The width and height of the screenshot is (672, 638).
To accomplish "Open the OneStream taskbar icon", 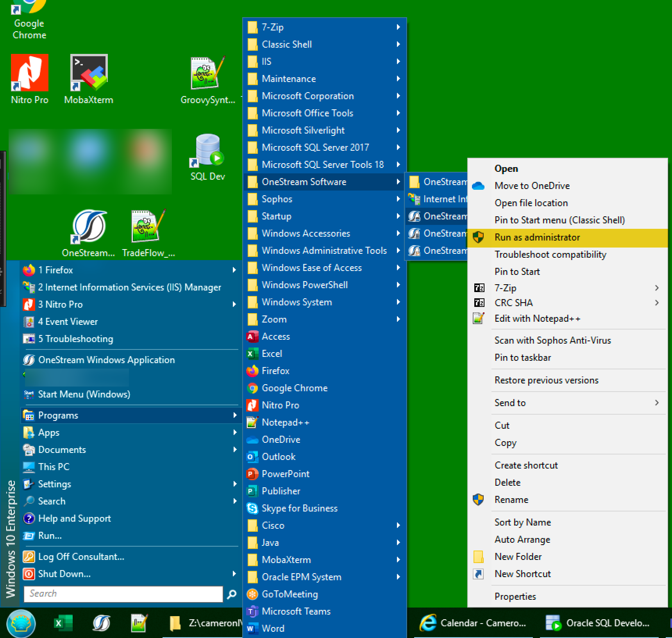I will [101, 623].
